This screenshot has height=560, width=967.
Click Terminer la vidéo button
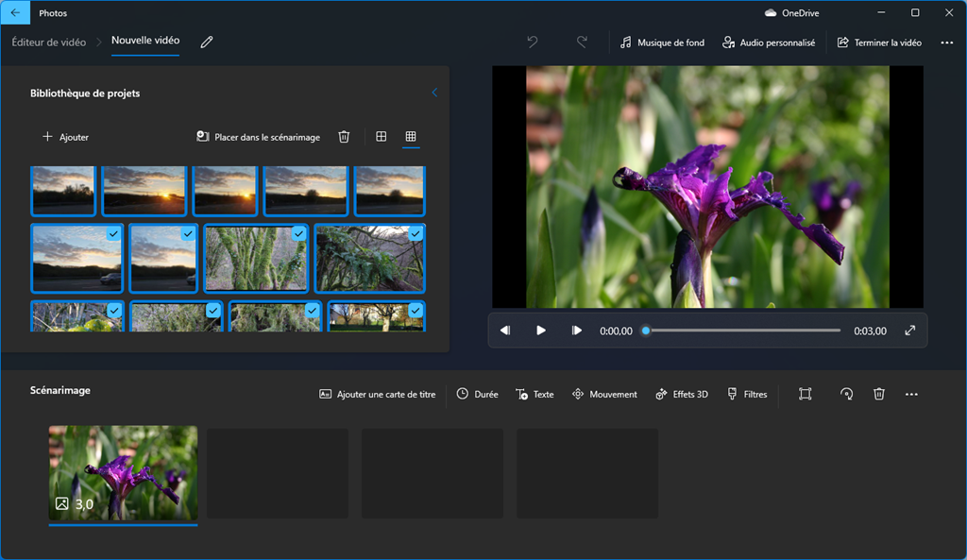tap(879, 42)
